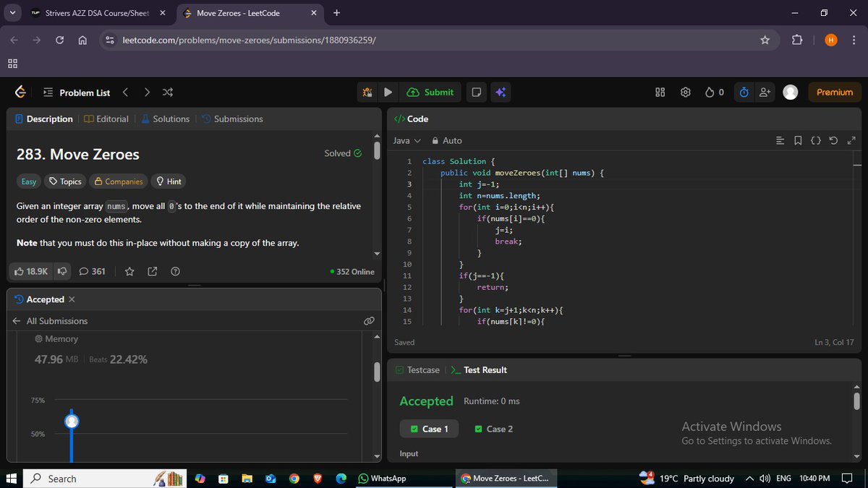Open LeetCode home logo

[20, 92]
